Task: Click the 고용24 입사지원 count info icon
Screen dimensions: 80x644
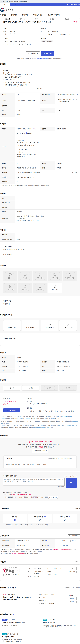Action: 69,517
